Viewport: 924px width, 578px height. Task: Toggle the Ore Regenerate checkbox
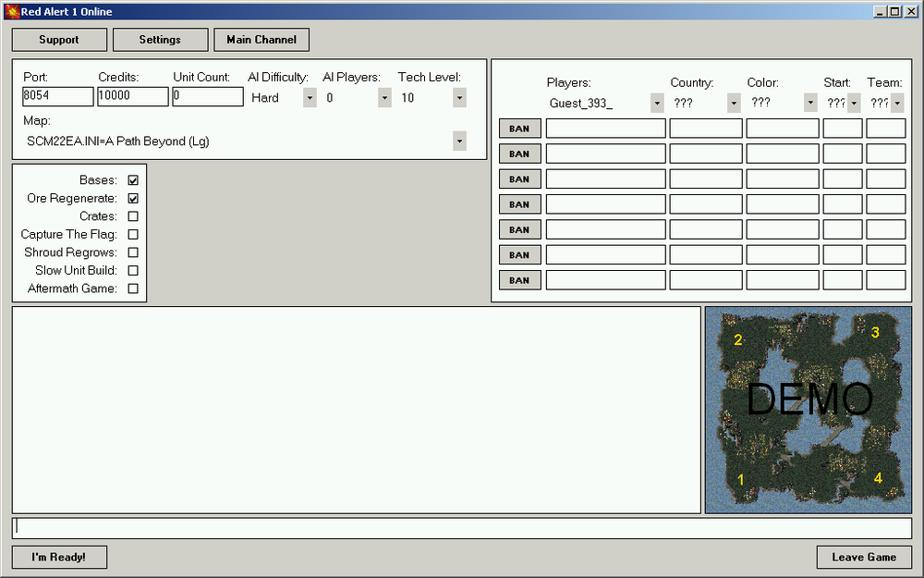coord(133,198)
